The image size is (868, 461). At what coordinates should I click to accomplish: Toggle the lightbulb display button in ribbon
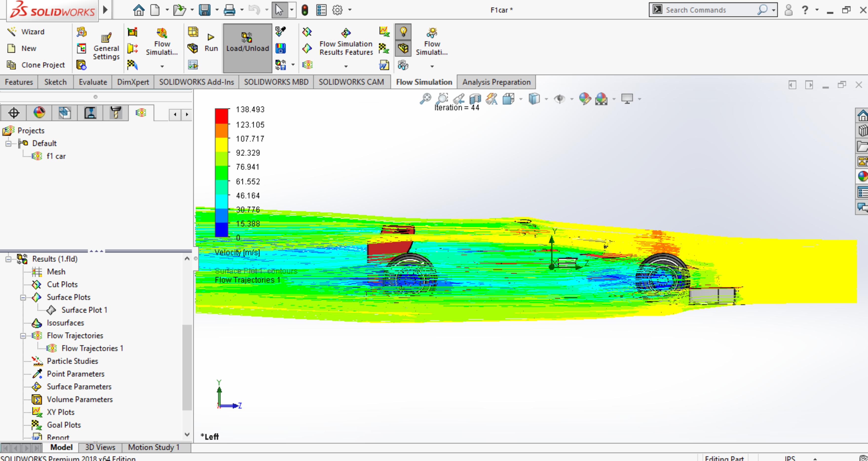pos(403,32)
